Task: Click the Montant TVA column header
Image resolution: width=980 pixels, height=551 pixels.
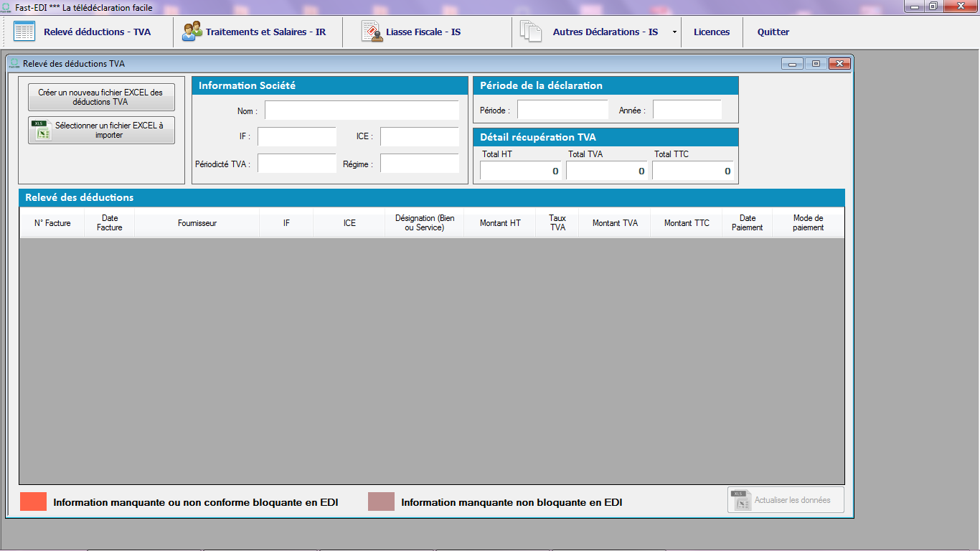Action: pyautogui.click(x=615, y=223)
